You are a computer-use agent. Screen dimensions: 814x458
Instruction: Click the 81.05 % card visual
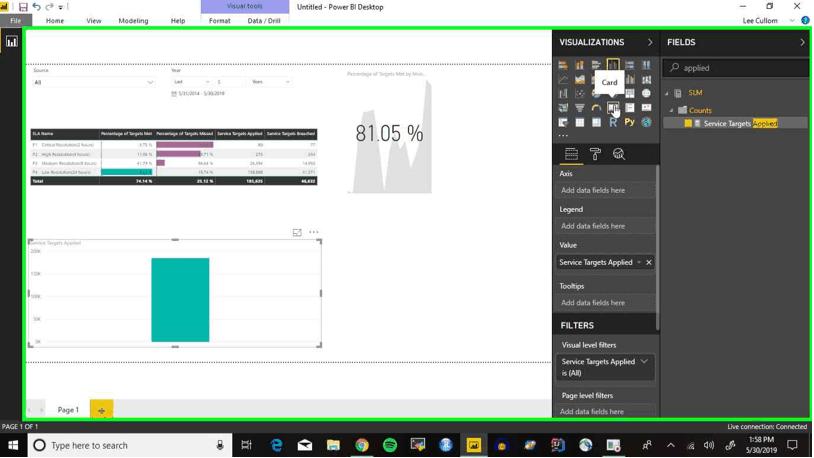pyautogui.click(x=389, y=133)
